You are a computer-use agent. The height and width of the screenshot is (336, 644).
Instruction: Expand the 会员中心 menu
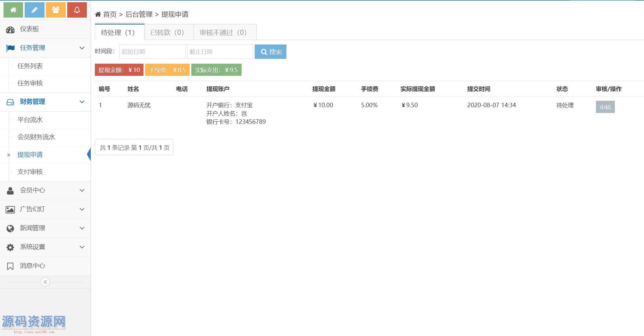tap(82, 190)
